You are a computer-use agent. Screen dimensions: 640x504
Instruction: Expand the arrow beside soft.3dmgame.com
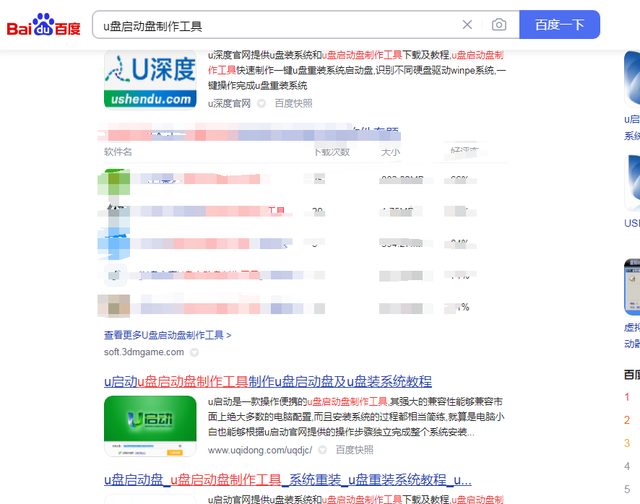(194, 352)
